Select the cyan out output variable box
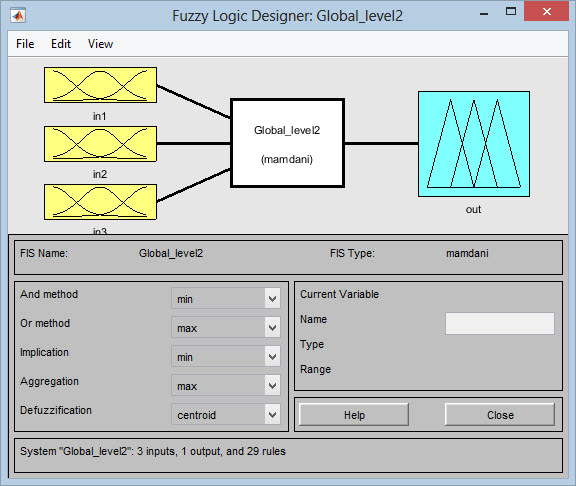Screen dimensions: 576x486 pyautogui.click(x=474, y=144)
